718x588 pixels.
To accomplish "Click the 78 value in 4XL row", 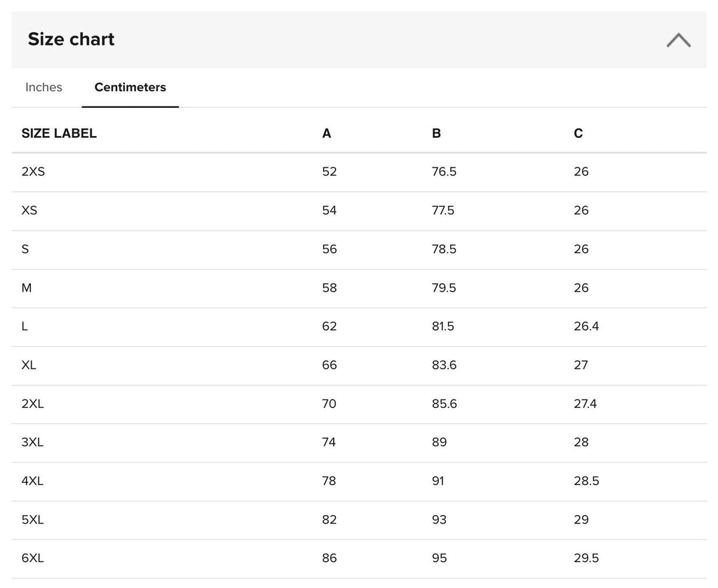I will point(329,481).
